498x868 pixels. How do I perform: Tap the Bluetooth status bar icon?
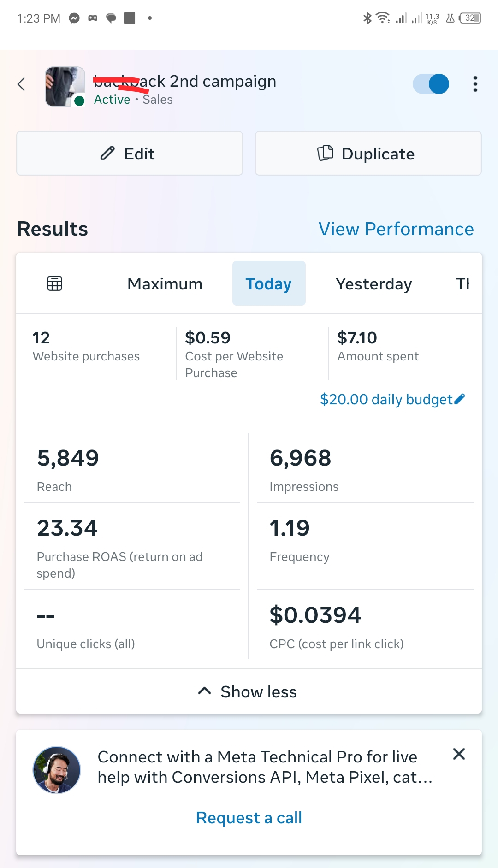367,18
